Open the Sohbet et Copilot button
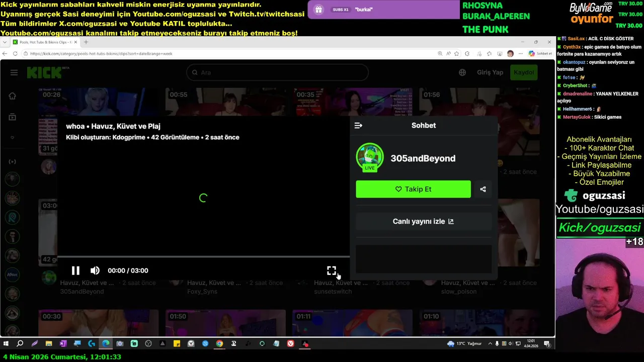 click(x=540, y=53)
